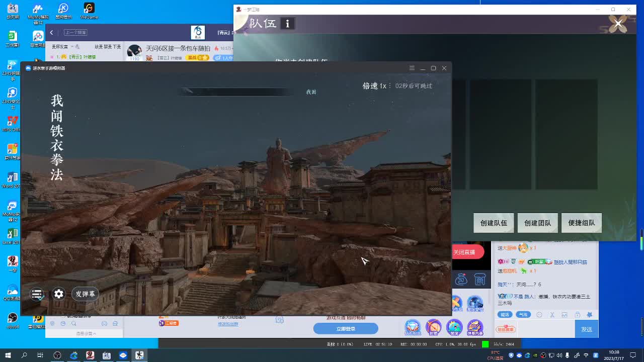Click the taskbar clock showing 10:38
Image resolution: width=644 pixels, height=362 pixels.
614,355
